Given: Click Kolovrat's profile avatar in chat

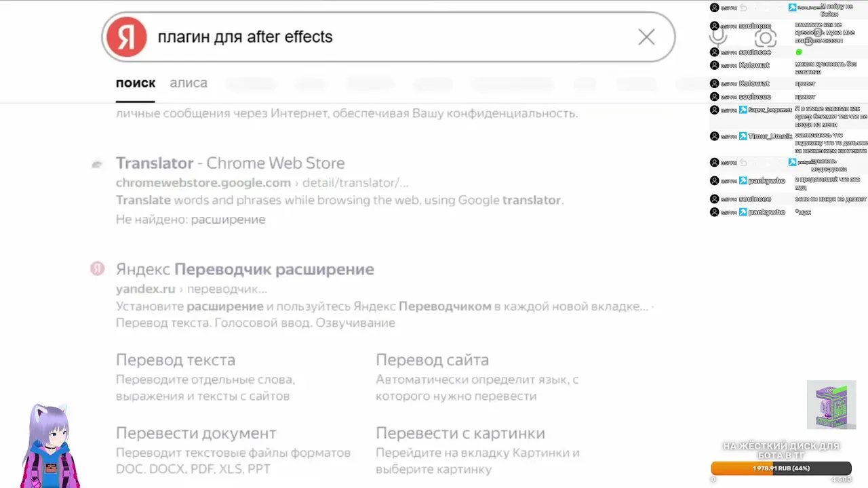Looking at the screenshot, I should (x=714, y=65).
